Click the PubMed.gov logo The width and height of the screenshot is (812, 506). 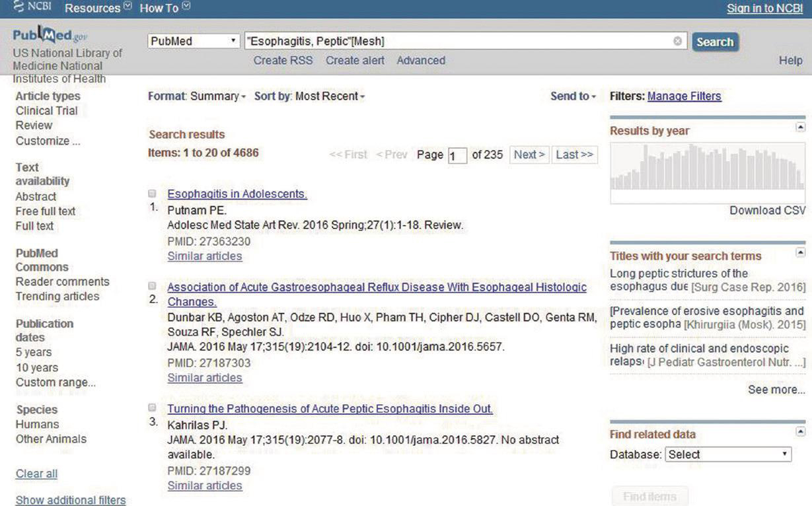(x=50, y=35)
